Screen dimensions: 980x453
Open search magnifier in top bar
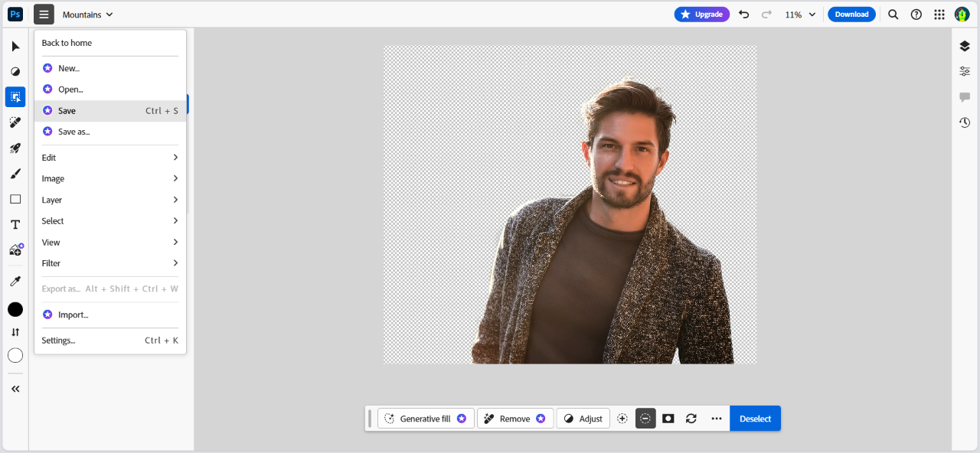click(x=893, y=15)
